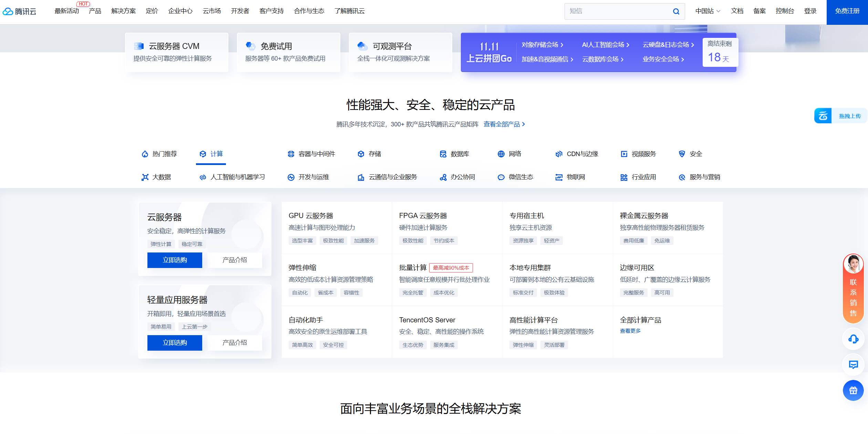Open the 客户支持 menu

pyautogui.click(x=271, y=11)
